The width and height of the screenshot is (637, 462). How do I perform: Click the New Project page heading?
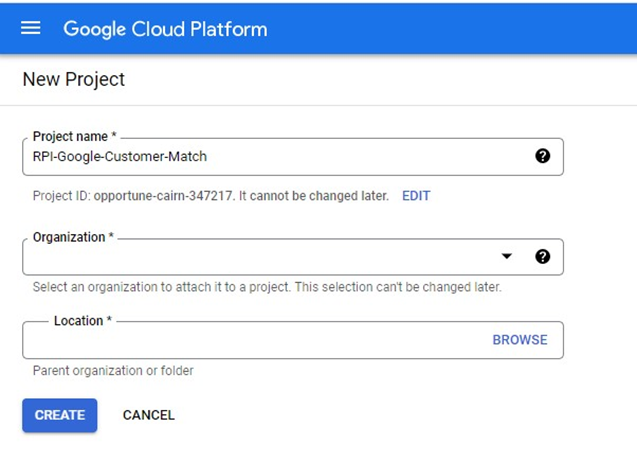point(74,80)
